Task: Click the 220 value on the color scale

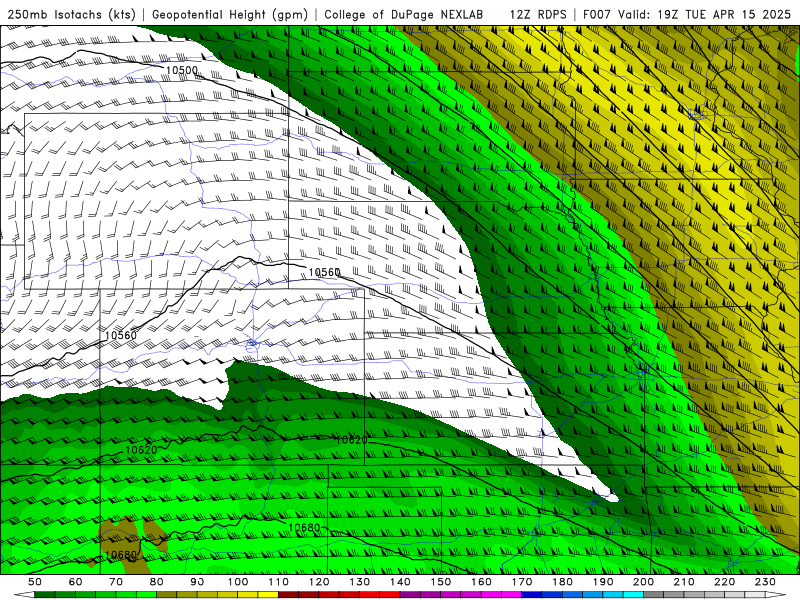Action: 724,582
